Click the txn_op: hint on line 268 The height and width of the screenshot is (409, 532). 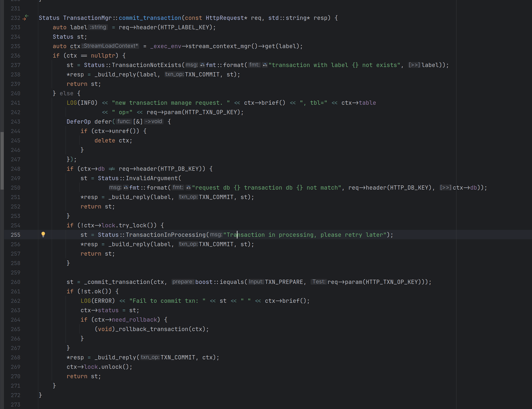coord(150,357)
